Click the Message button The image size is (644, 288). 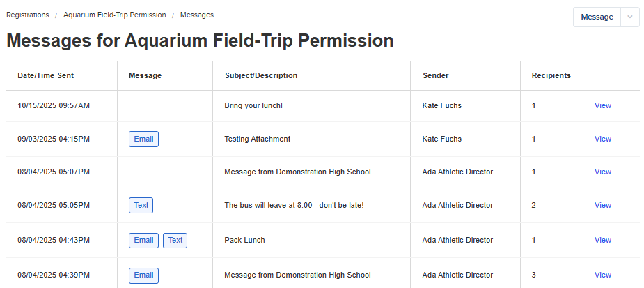click(597, 17)
